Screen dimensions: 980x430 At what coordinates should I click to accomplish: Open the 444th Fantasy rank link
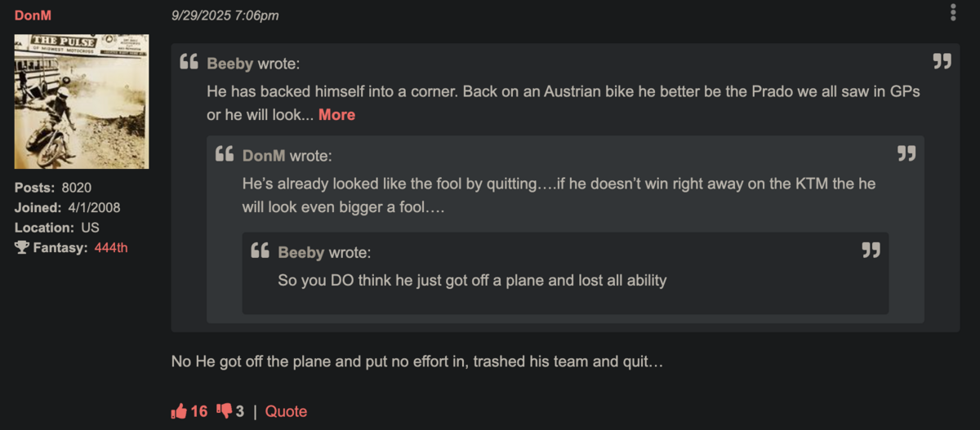111,248
